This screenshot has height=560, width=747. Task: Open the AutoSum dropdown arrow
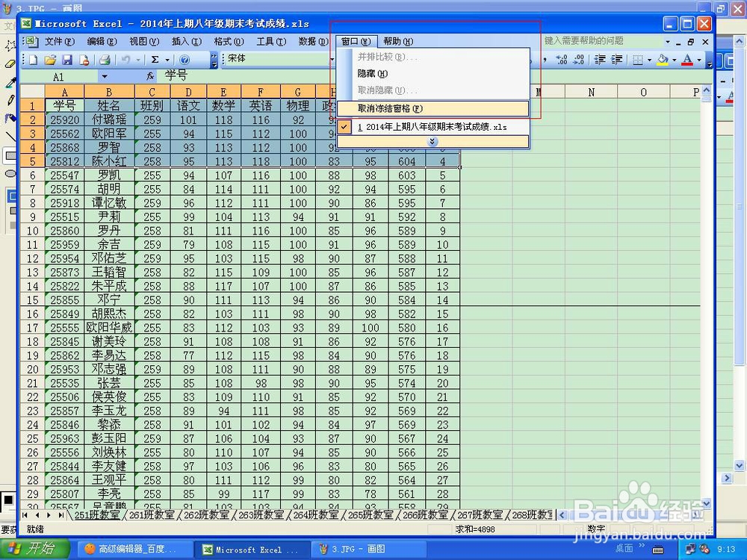pyautogui.click(x=167, y=60)
